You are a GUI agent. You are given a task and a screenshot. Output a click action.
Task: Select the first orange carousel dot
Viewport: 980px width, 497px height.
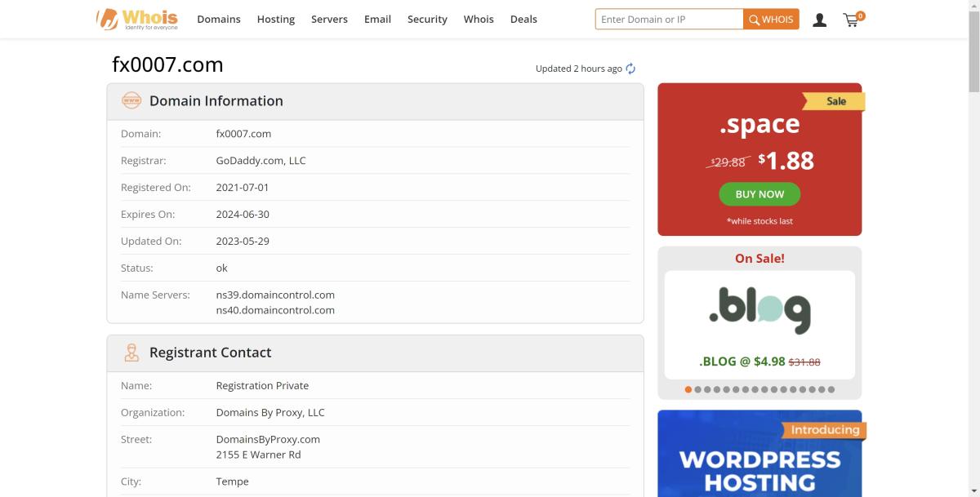pos(688,389)
